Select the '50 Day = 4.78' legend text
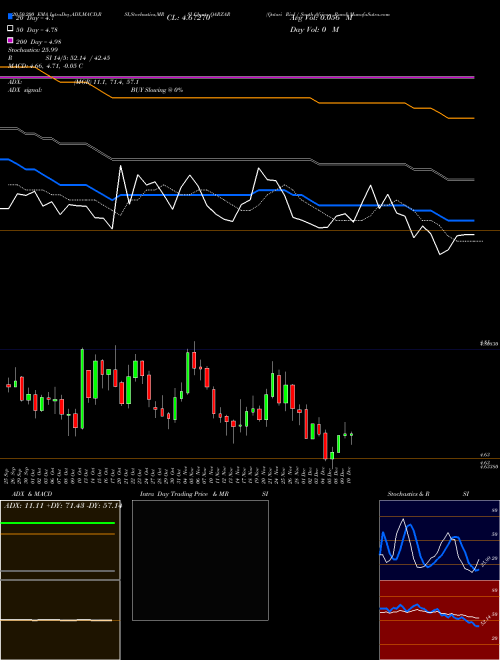The width and height of the screenshot is (500, 660). (x=37, y=30)
